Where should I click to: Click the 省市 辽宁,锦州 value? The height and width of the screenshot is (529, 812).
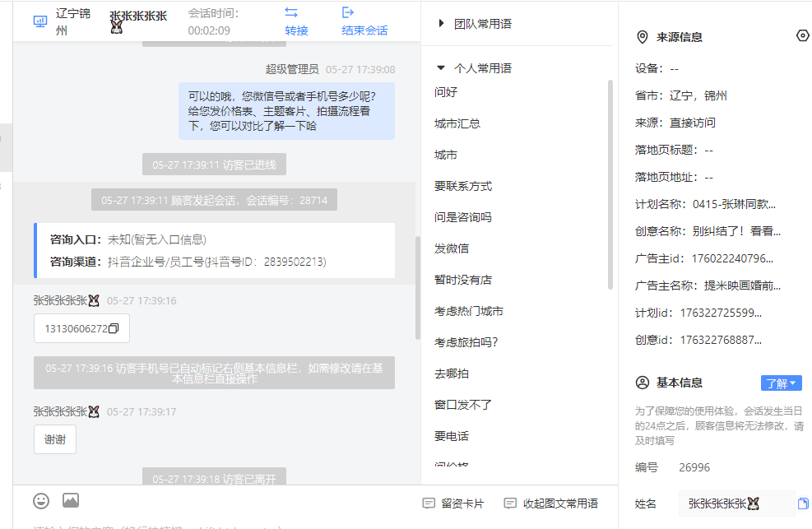point(698,95)
